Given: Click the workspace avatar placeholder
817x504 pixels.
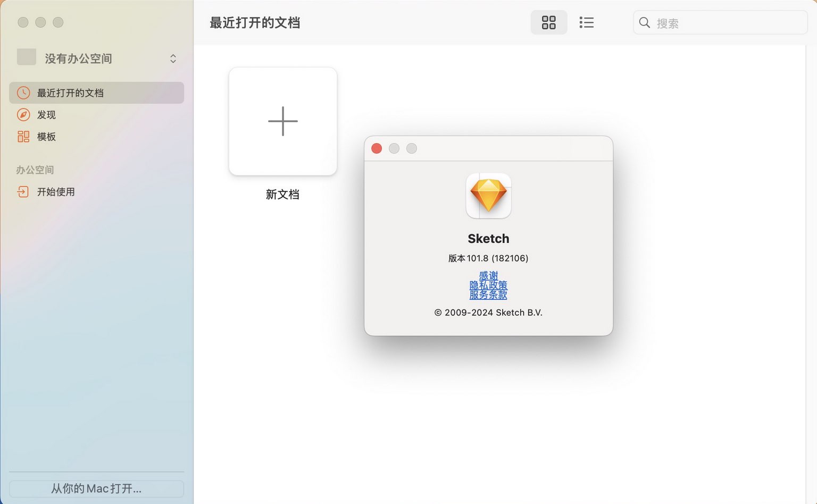Looking at the screenshot, I should click(27, 57).
